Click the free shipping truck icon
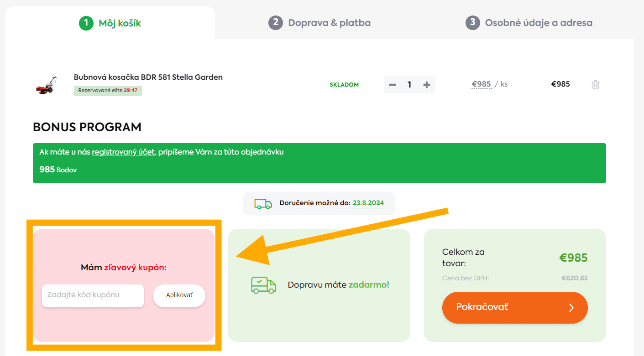Image resolution: width=644 pixels, height=356 pixels. (263, 285)
